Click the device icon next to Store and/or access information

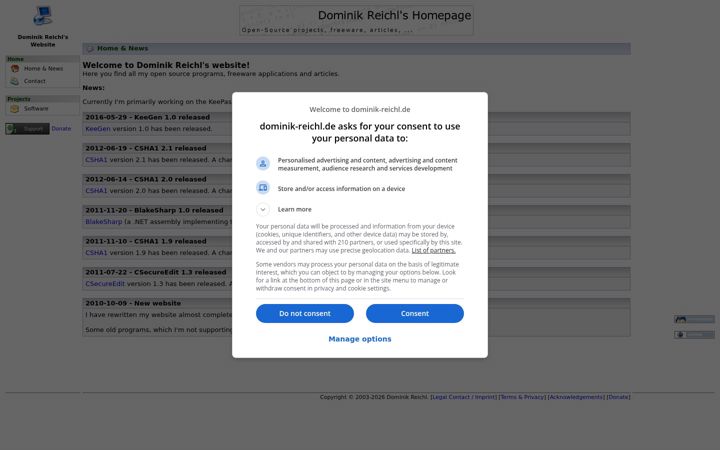[263, 188]
